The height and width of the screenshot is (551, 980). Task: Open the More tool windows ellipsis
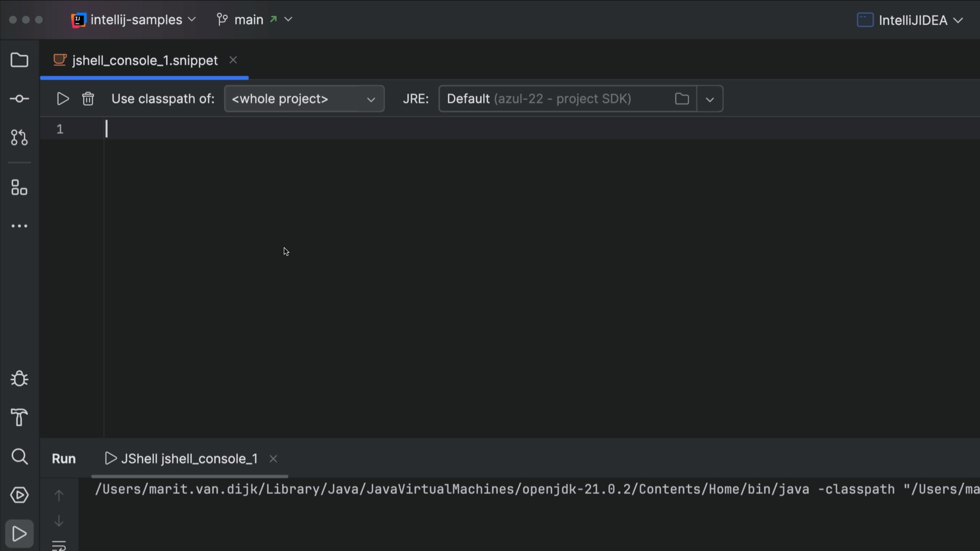click(x=19, y=226)
